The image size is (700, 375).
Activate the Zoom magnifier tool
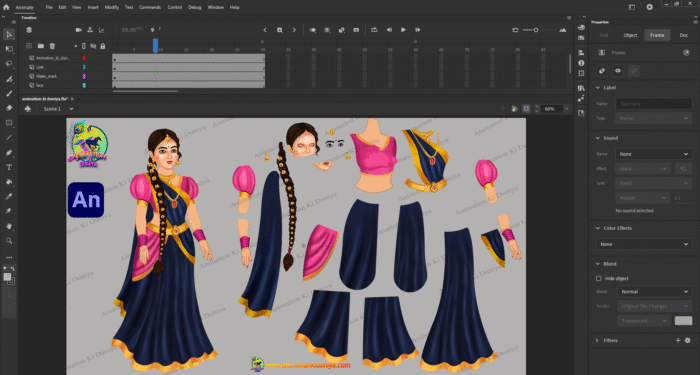(x=9, y=241)
